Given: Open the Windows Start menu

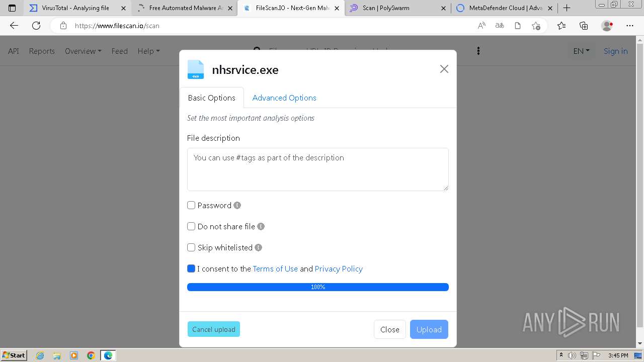Looking at the screenshot, I should pos(14,355).
